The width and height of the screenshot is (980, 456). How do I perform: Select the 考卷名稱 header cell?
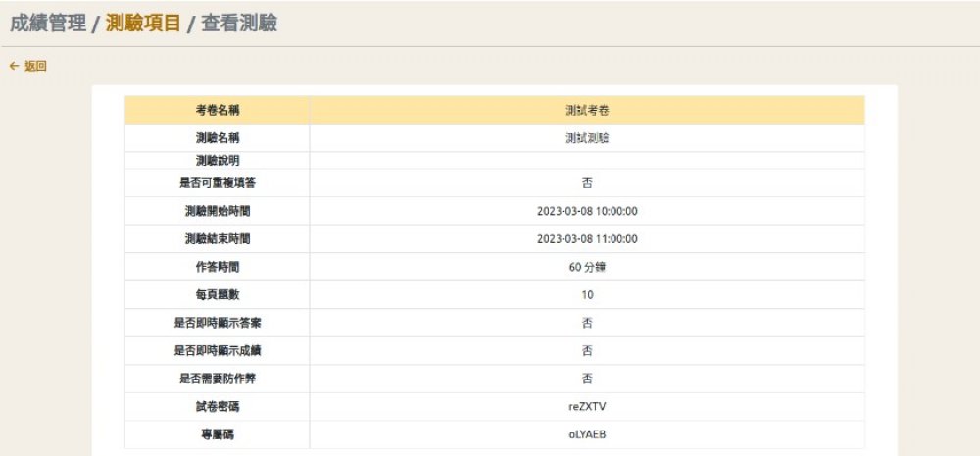tap(217, 110)
